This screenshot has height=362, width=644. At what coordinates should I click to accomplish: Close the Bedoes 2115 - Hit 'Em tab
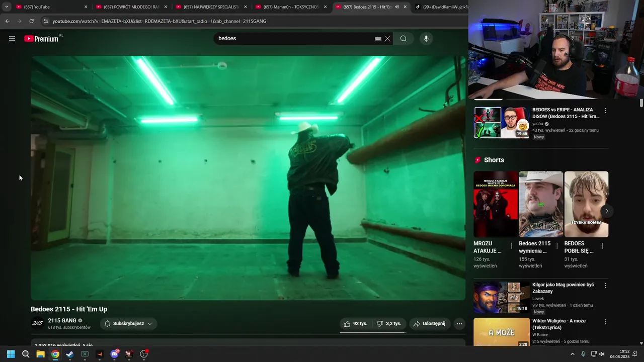pos(405,7)
